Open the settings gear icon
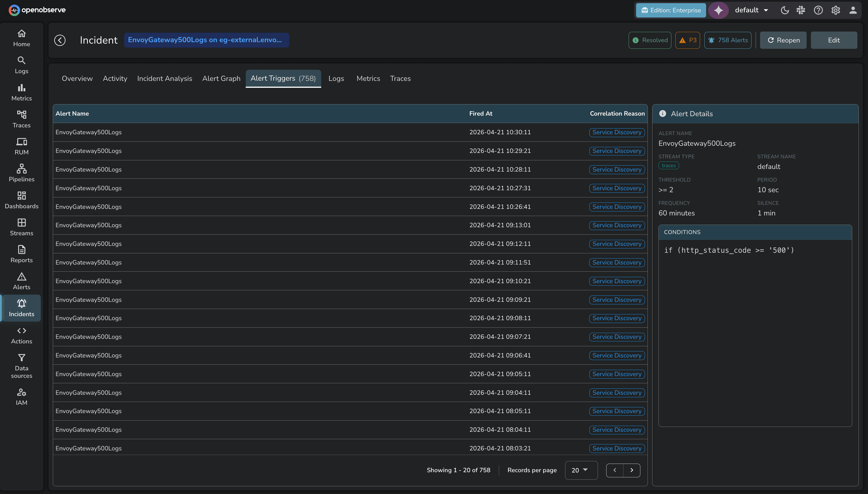 click(835, 10)
